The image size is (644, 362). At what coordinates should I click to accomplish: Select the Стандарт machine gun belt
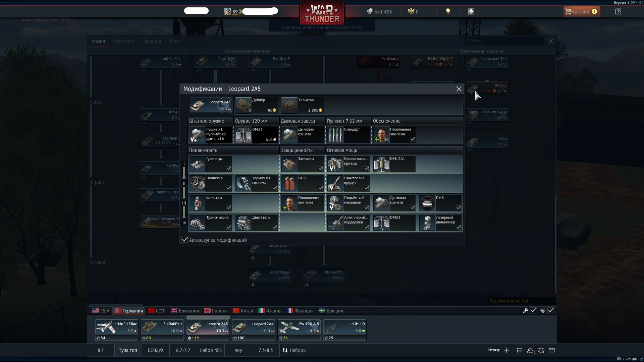pos(348,135)
